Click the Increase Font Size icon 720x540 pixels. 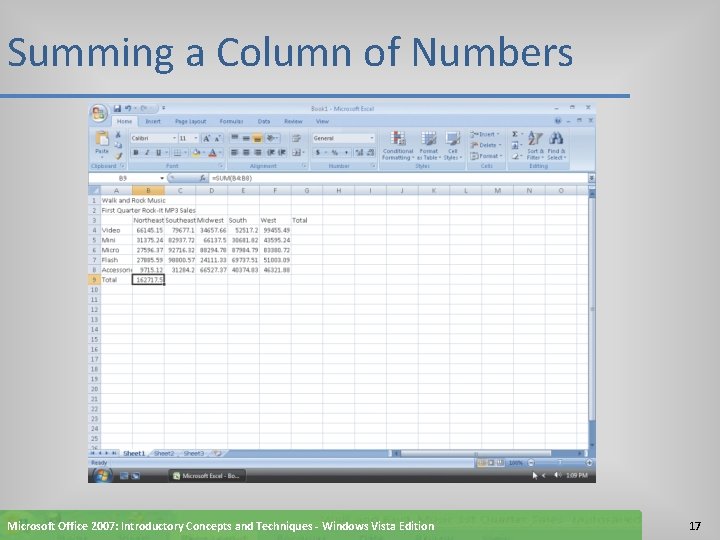207,138
